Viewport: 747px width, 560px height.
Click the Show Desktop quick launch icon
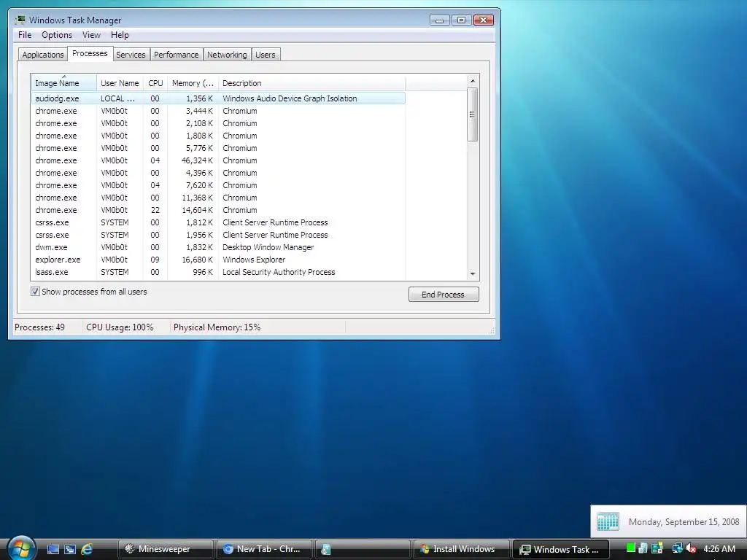pyautogui.click(x=53, y=549)
